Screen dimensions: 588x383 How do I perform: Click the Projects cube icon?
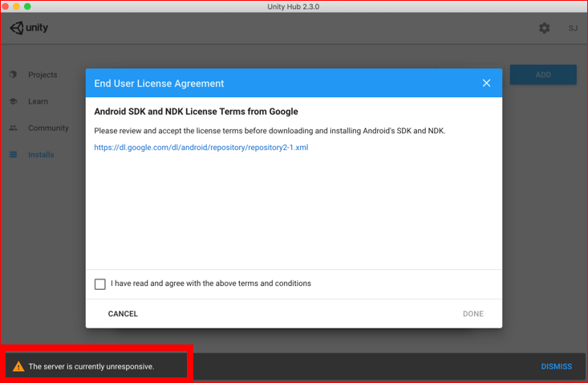pos(13,75)
